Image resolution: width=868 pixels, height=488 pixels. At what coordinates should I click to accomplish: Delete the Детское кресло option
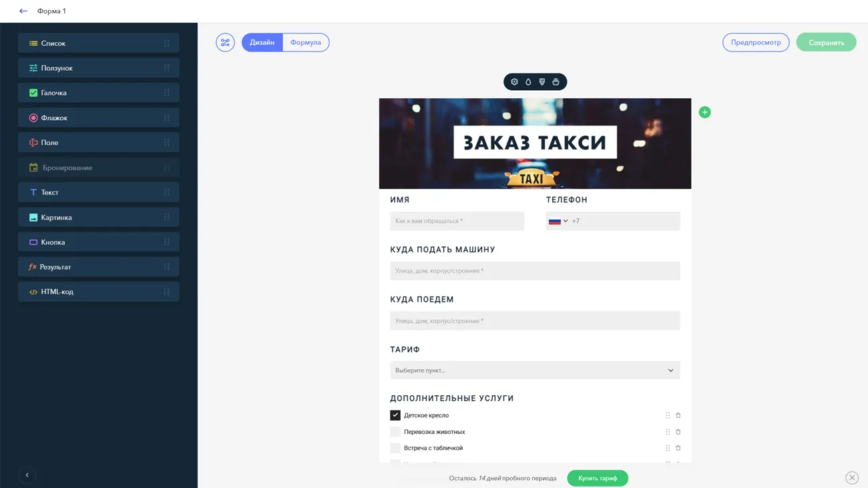678,415
